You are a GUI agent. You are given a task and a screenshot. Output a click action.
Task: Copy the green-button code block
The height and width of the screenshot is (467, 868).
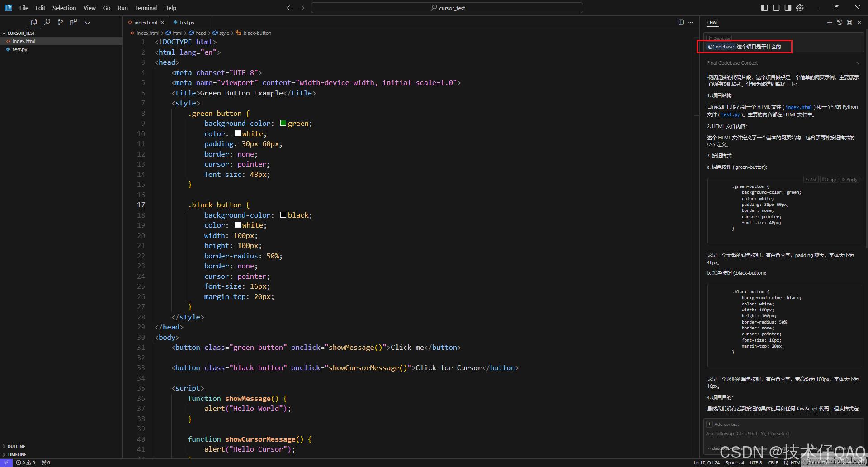click(x=829, y=180)
